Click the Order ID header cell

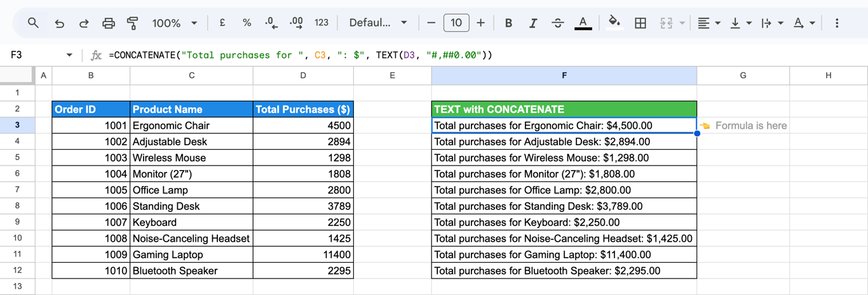point(91,109)
